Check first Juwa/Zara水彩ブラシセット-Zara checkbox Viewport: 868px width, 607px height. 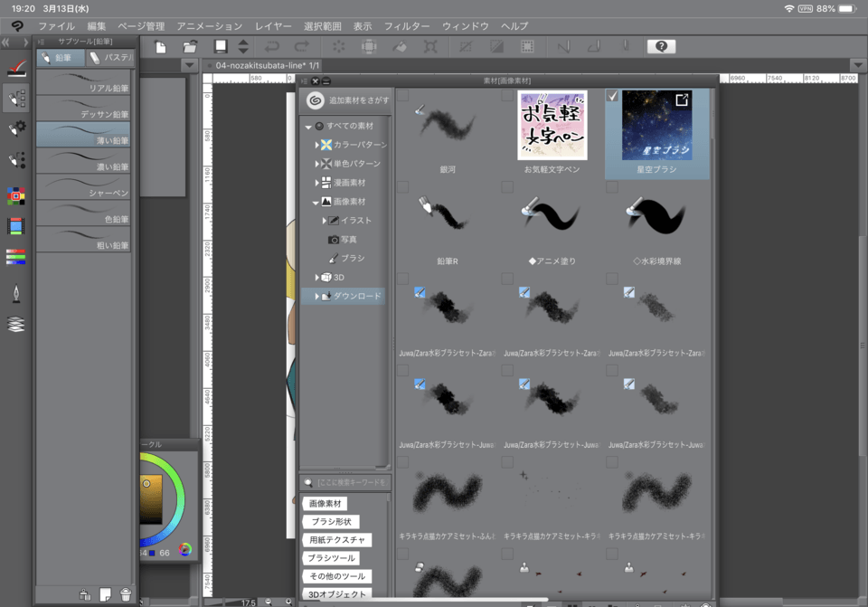(x=403, y=279)
